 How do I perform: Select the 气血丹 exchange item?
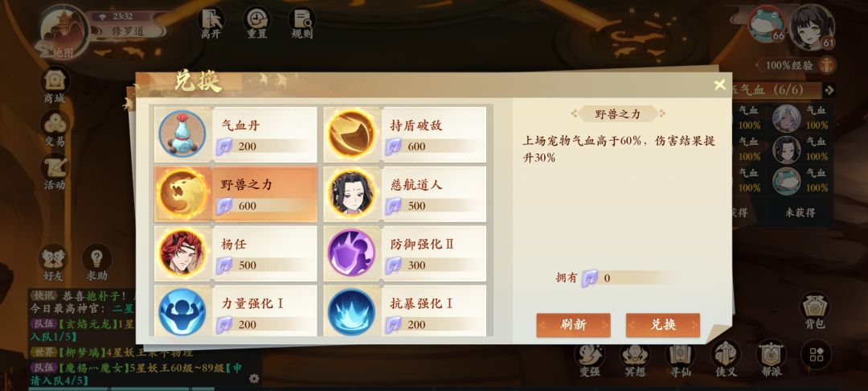[x=235, y=134]
